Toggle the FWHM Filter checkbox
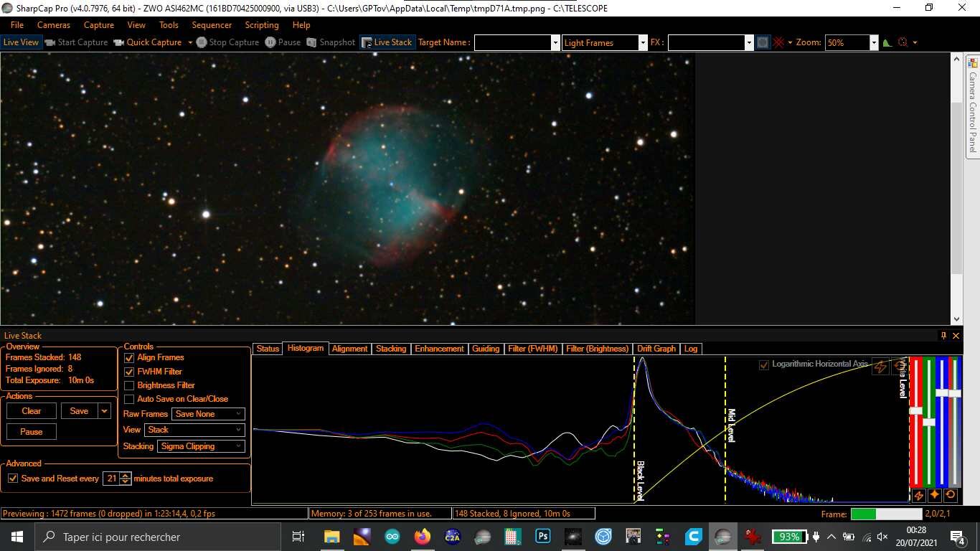Viewport: 980px width, 551px height. tap(129, 372)
